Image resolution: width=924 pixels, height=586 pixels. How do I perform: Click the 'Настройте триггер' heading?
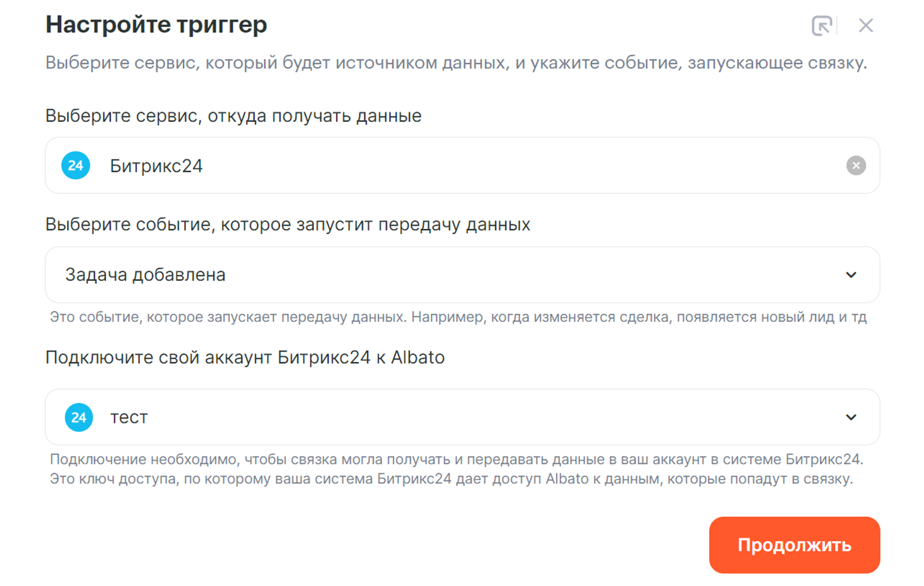156,25
